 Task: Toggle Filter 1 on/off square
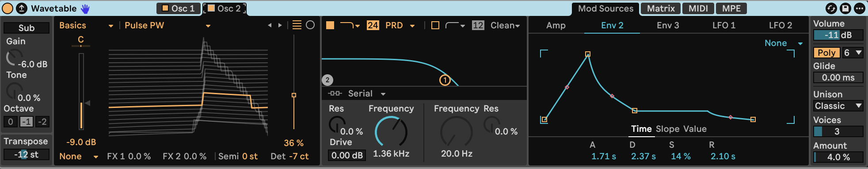[330, 25]
